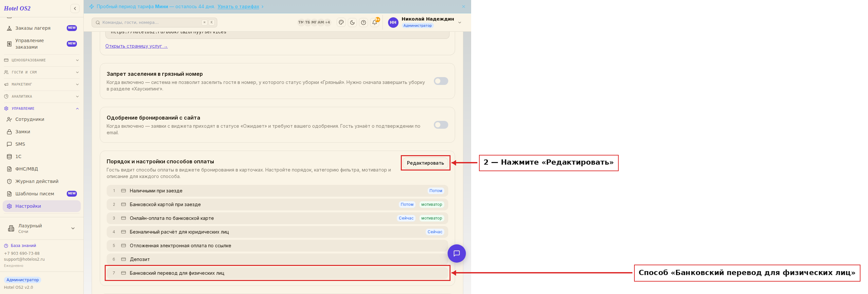Collapse the sidebar with arrow icon
Screen dimensions: 868x294
tap(75, 8)
